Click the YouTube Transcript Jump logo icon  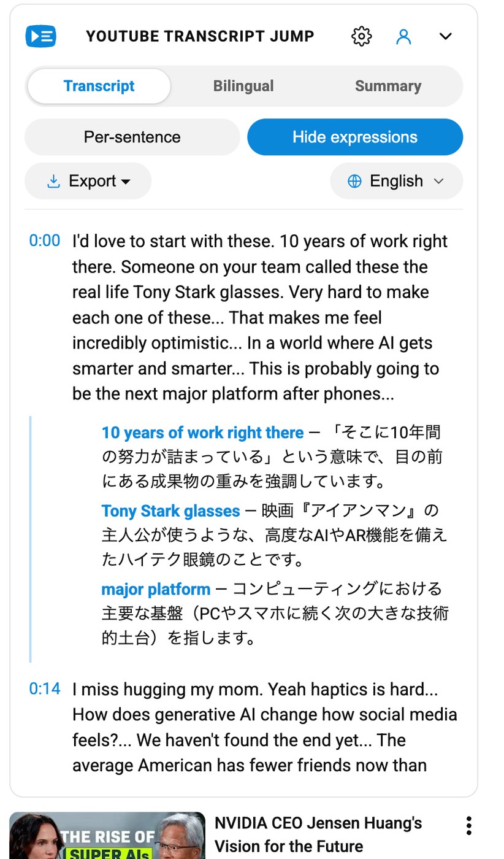[40, 36]
